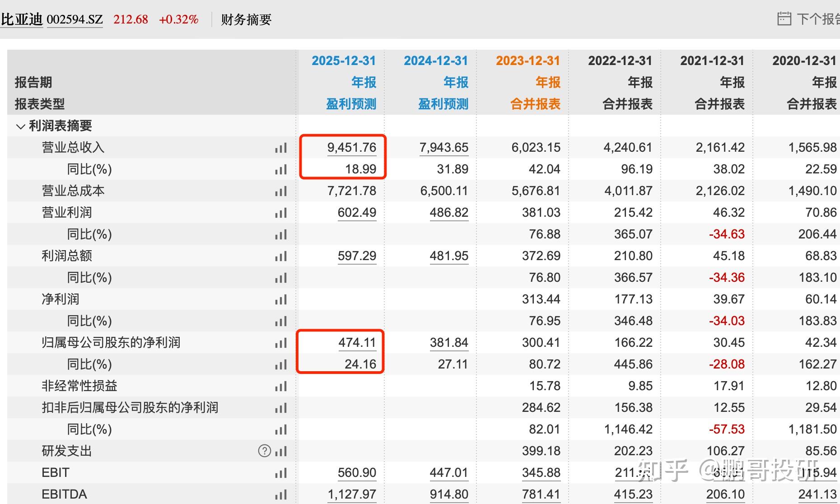Open chart icon for 营业利润 row

(x=281, y=213)
